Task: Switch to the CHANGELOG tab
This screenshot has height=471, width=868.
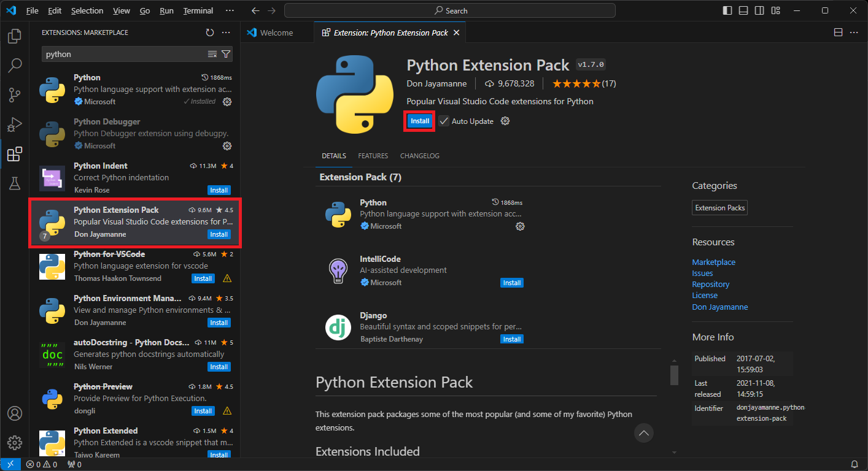Action: pyautogui.click(x=420, y=156)
